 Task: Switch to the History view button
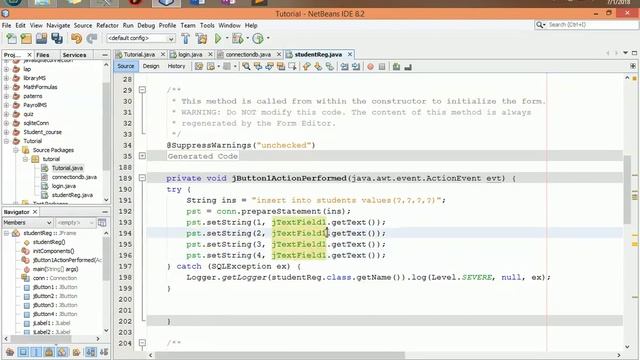point(176,66)
